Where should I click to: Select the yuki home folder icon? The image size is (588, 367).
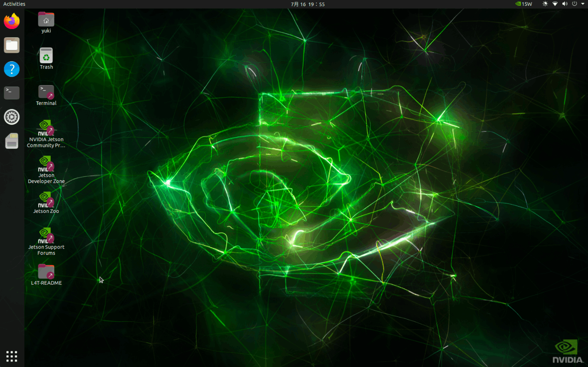(x=46, y=23)
